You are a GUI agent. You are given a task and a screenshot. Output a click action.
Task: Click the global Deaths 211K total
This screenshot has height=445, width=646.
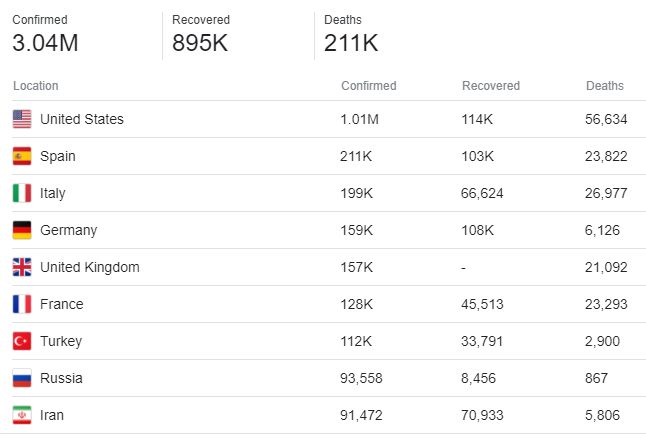[x=351, y=43]
